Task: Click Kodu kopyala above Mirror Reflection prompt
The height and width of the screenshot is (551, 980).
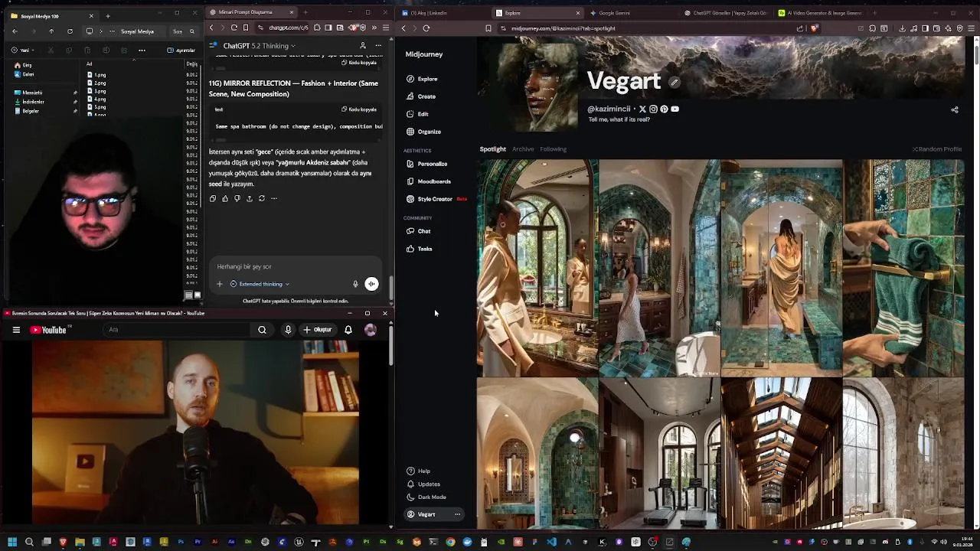Action: pyautogui.click(x=359, y=109)
